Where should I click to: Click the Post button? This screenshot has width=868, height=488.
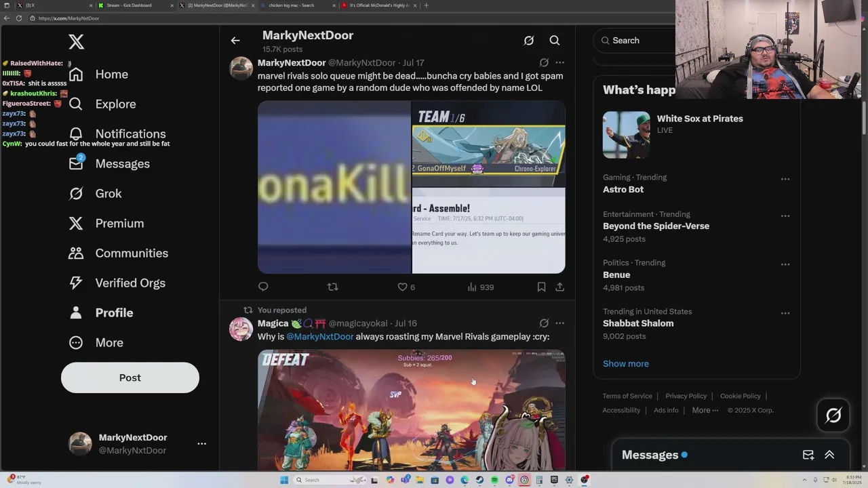click(130, 378)
